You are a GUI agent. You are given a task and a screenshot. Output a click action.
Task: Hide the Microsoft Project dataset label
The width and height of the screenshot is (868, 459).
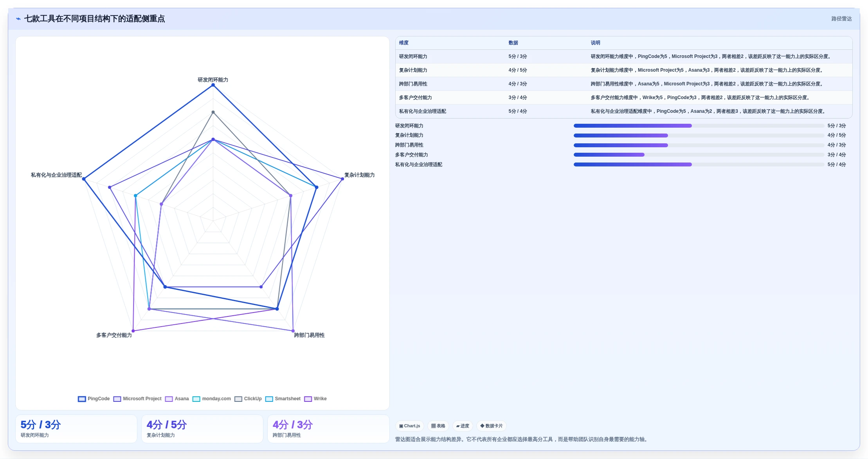[142, 399]
